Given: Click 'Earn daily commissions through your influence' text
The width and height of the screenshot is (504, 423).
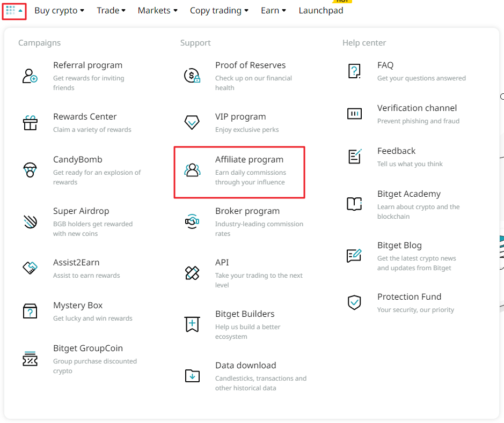Looking at the screenshot, I should (251, 177).
